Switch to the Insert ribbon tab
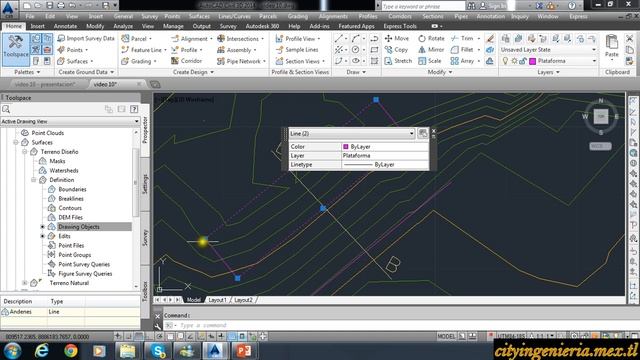The width and height of the screenshot is (640, 360). point(38,26)
